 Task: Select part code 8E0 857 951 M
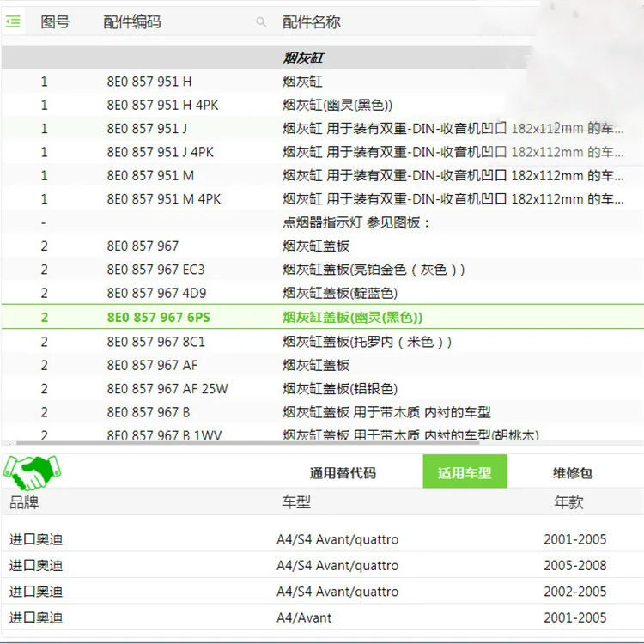coord(150,175)
